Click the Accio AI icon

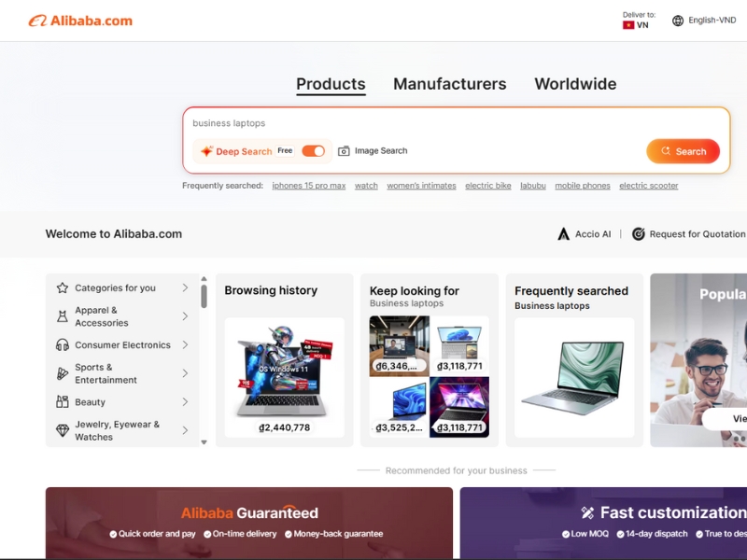(x=564, y=233)
